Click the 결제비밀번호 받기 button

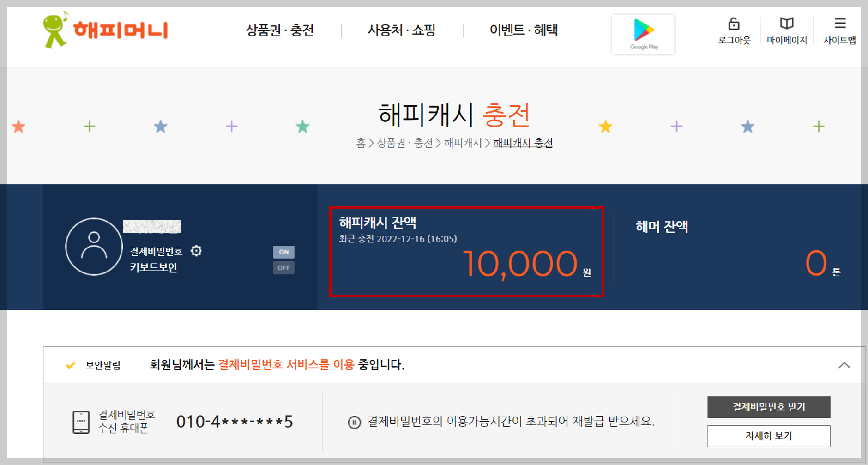[x=768, y=407]
